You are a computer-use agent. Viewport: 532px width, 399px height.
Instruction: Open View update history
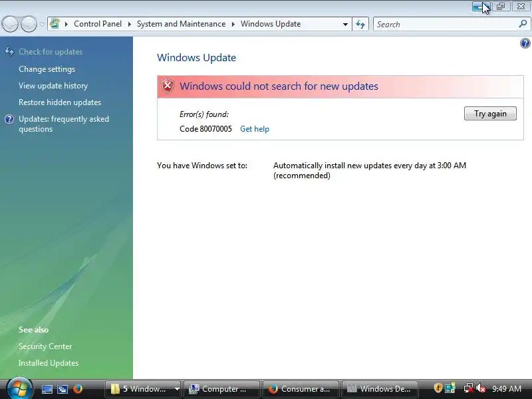[53, 86]
